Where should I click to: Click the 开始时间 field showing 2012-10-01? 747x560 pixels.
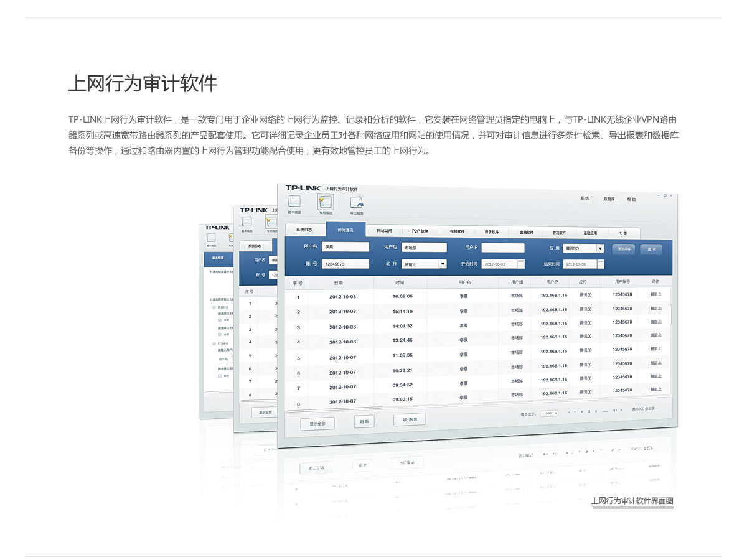[499, 264]
